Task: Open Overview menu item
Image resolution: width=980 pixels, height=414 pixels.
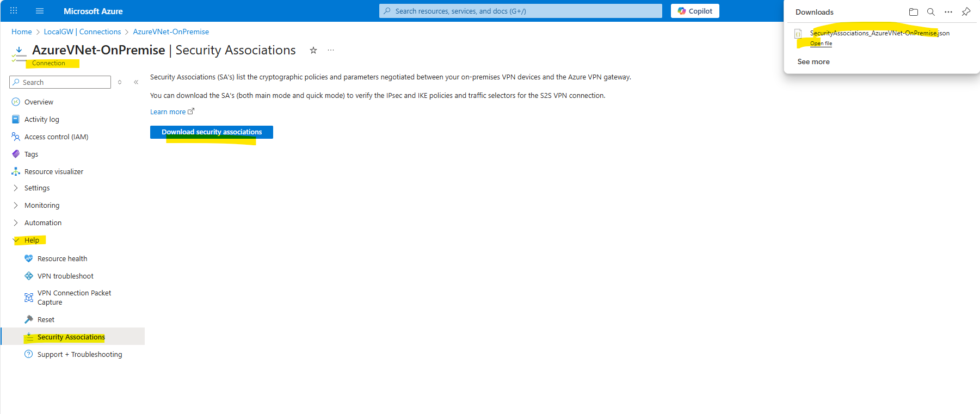Action: click(x=39, y=102)
